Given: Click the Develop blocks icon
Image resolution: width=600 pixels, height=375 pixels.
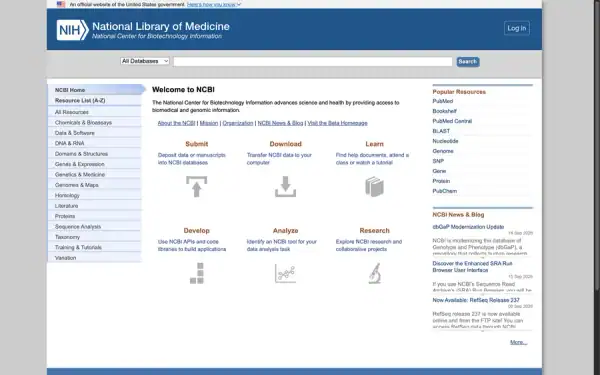Looking at the screenshot, I should tap(197, 273).
